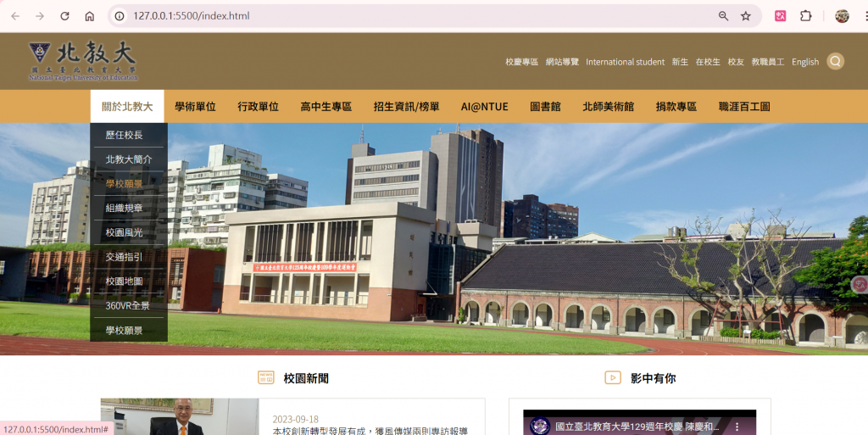This screenshot has height=435, width=868.
Task: Open the 招生資訊/榜單 nav menu
Action: [x=406, y=106]
